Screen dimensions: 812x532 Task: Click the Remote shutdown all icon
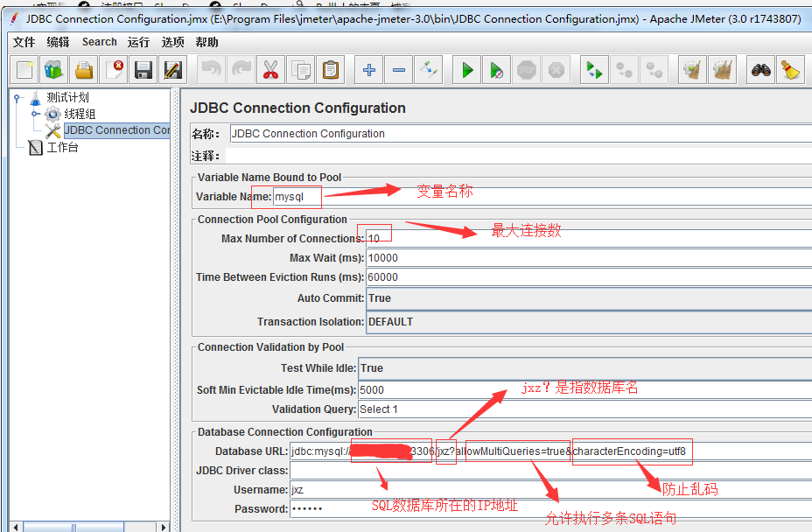click(x=654, y=70)
